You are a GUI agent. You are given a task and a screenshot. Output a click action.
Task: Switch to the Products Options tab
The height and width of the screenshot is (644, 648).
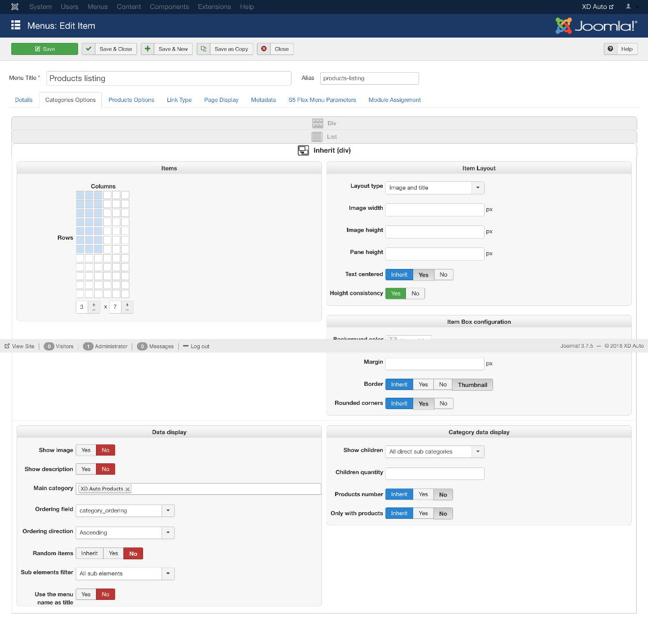pos(131,100)
